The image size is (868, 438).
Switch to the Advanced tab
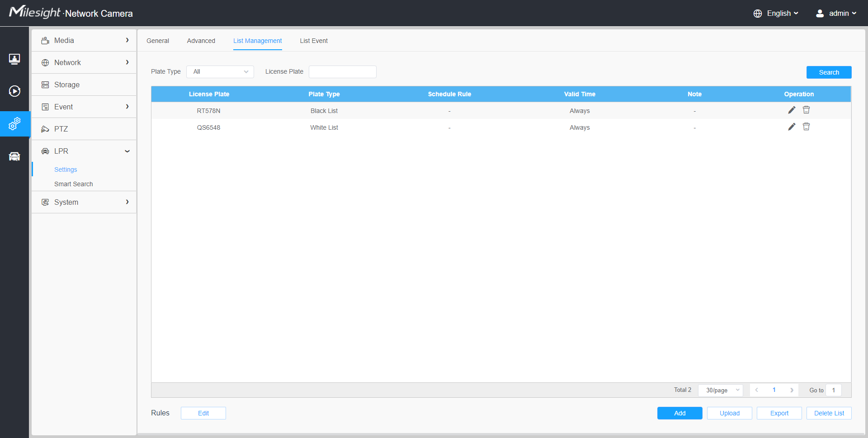[201, 41]
